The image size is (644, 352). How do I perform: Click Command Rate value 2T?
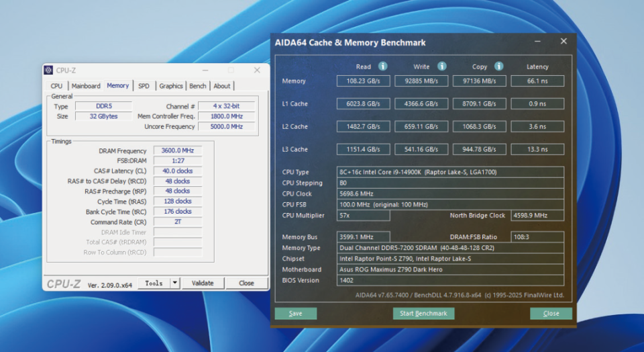point(177,222)
